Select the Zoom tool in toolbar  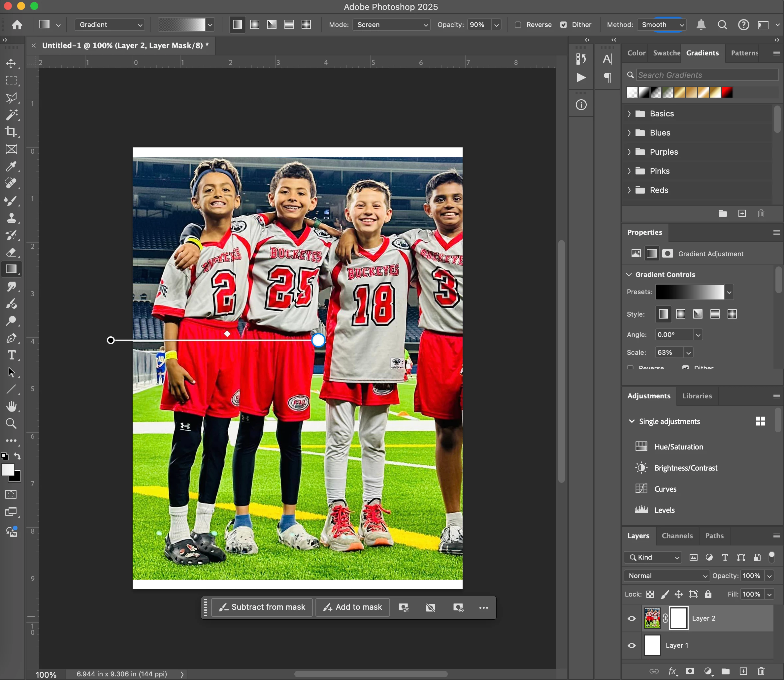pos(11,423)
